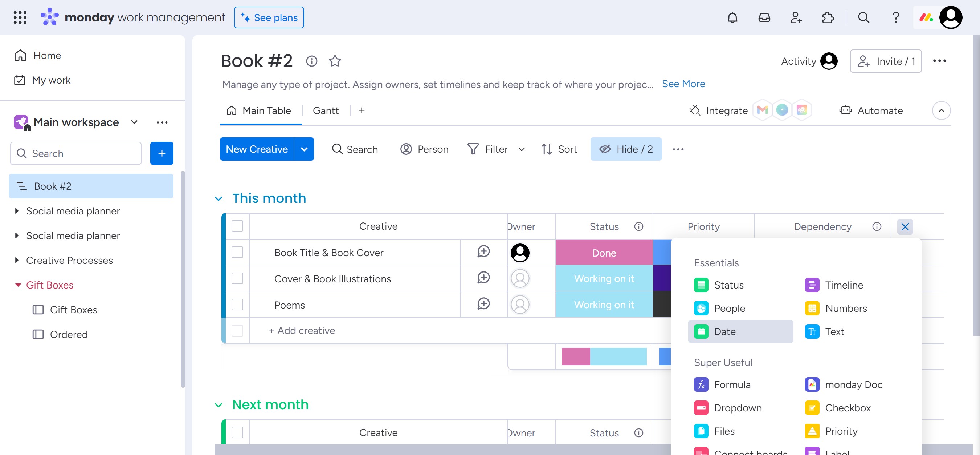Open conversation for Poems item
980x455 pixels.
[x=483, y=304]
